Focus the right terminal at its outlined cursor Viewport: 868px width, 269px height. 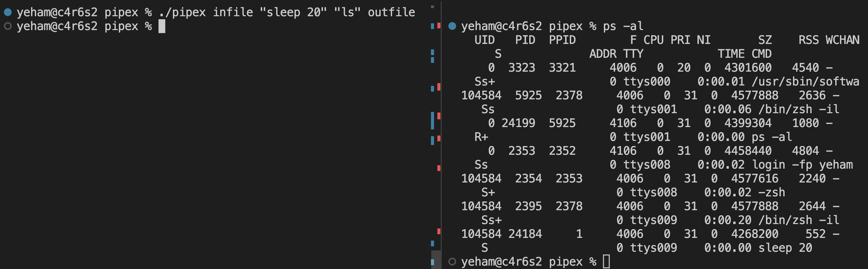coord(606,262)
